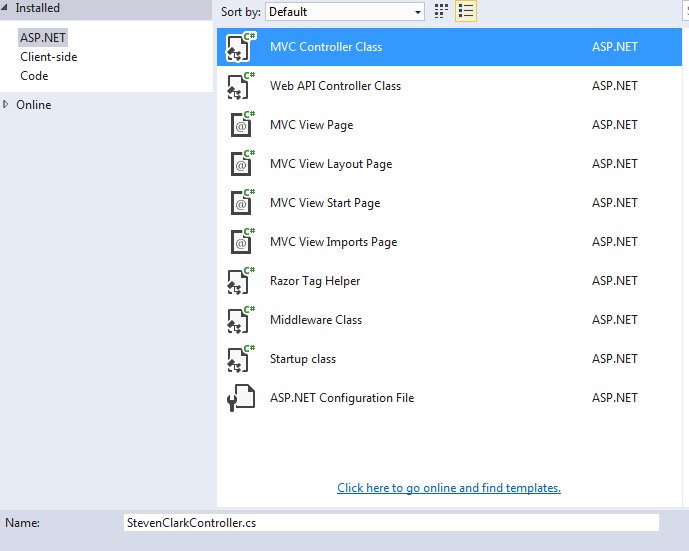Select Web API Controller Class name text
This screenshot has width=689, height=551.
click(335, 86)
